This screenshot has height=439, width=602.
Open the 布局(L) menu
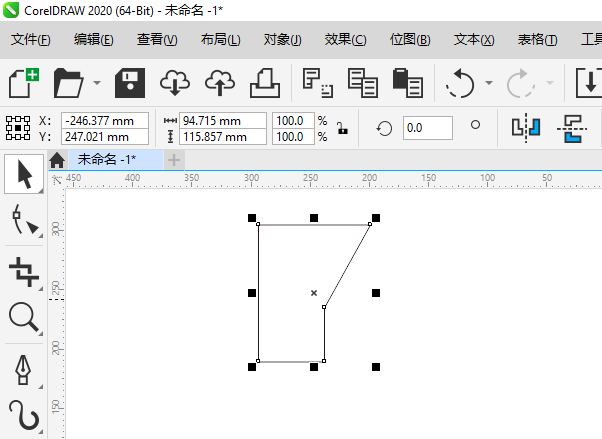pos(220,40)
